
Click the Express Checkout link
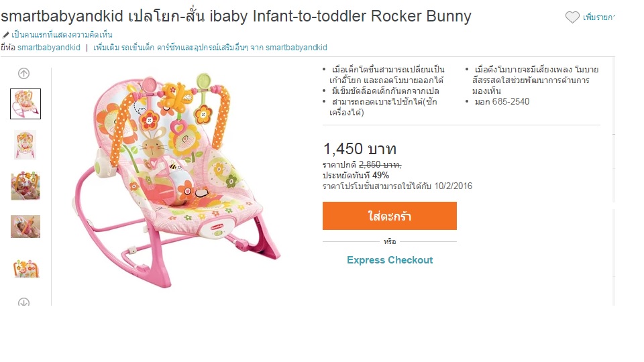[x=390, y=260]
